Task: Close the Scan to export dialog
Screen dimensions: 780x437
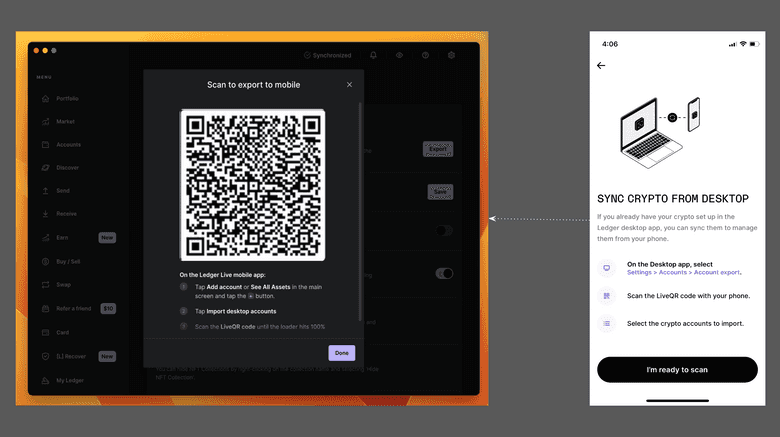Action: pos(349,85)
